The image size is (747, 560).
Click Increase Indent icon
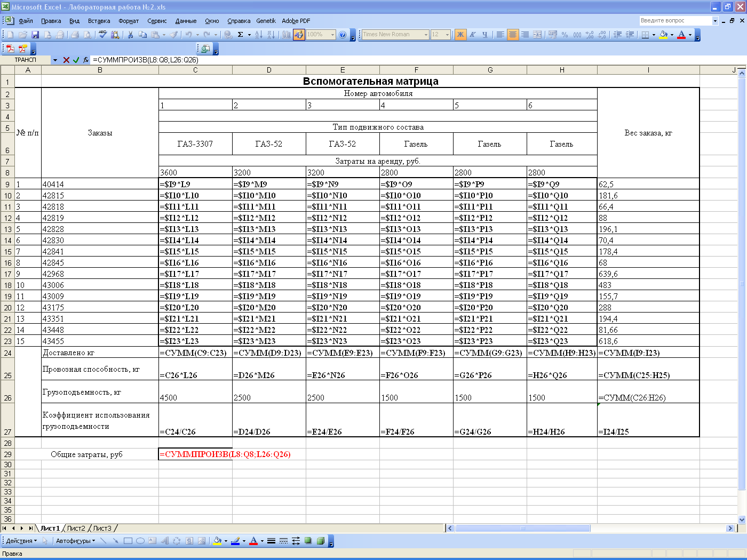click(630, 35)
